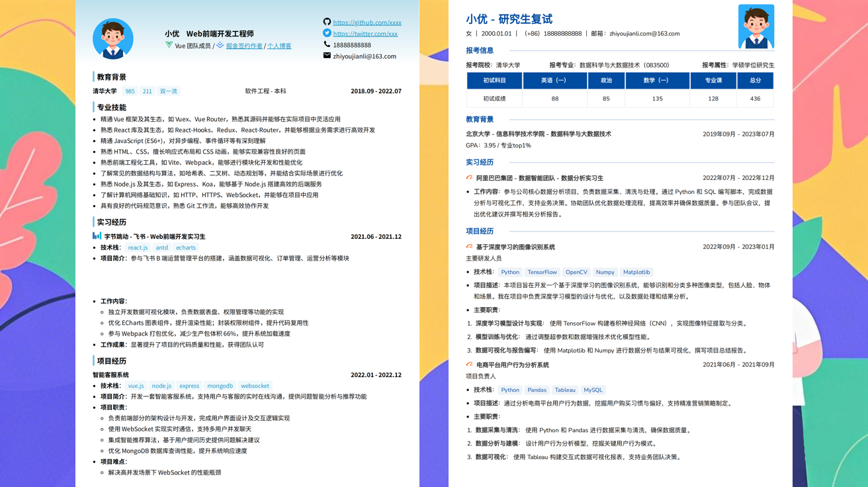
Task: Click the mongodb tag
Action: click(x=220, y=386)
